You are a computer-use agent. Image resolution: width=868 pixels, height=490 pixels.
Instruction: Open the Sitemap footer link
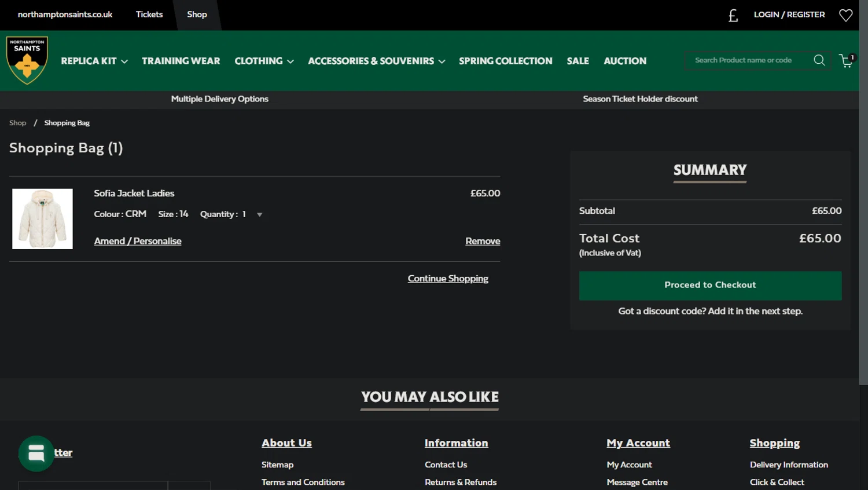click(277, 465)
